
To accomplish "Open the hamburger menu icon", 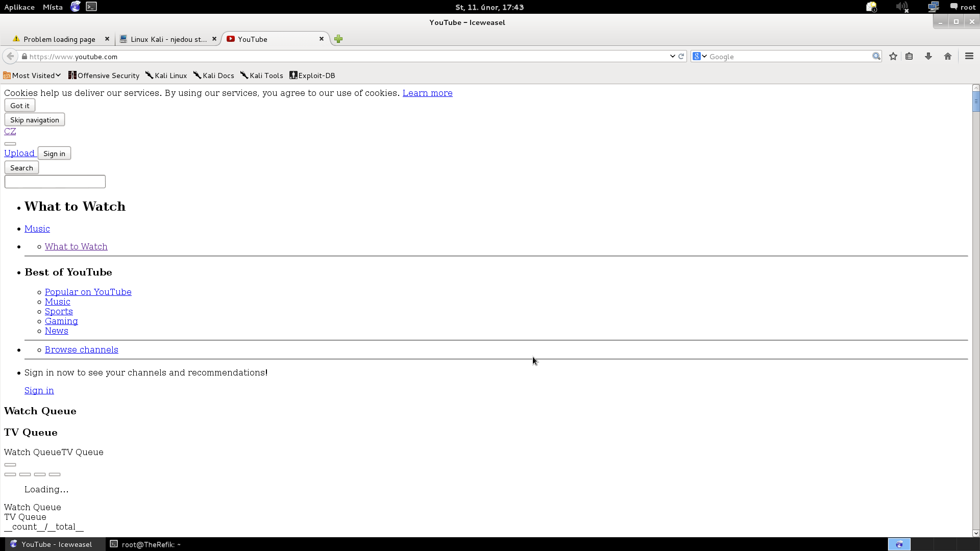I will (x=969, y=56).
